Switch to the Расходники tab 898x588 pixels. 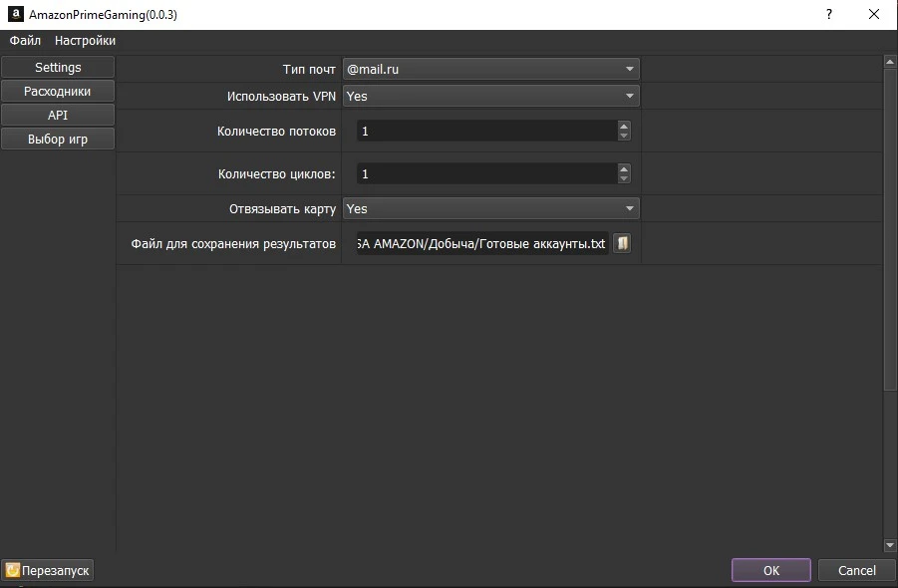click(x=58, y=92)
